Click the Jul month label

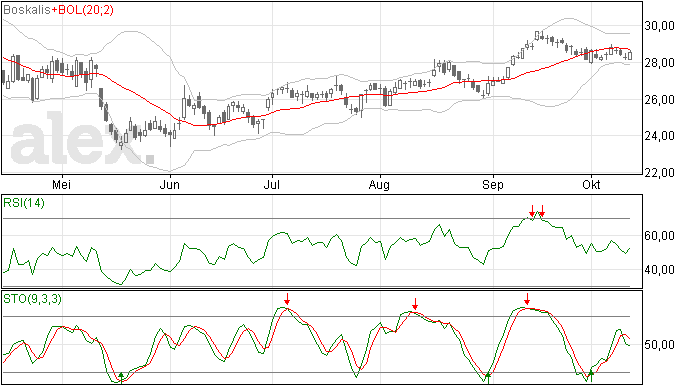click(272, 184)
